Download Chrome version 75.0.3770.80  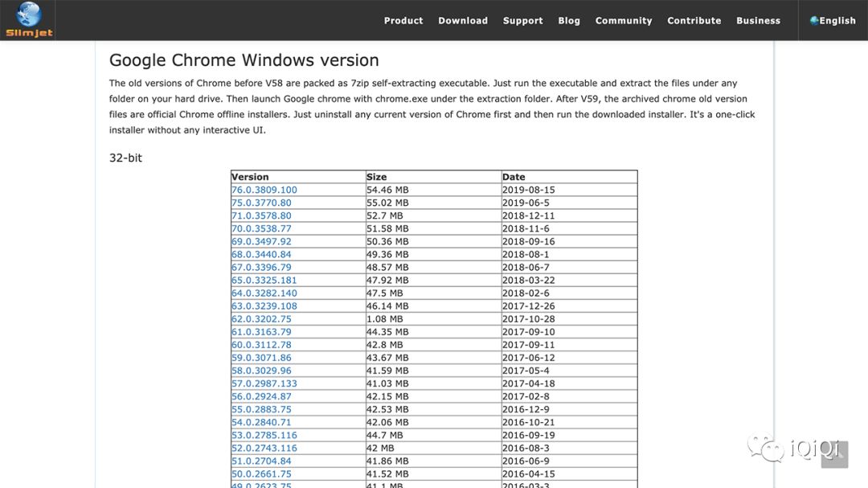click(261, 203)
